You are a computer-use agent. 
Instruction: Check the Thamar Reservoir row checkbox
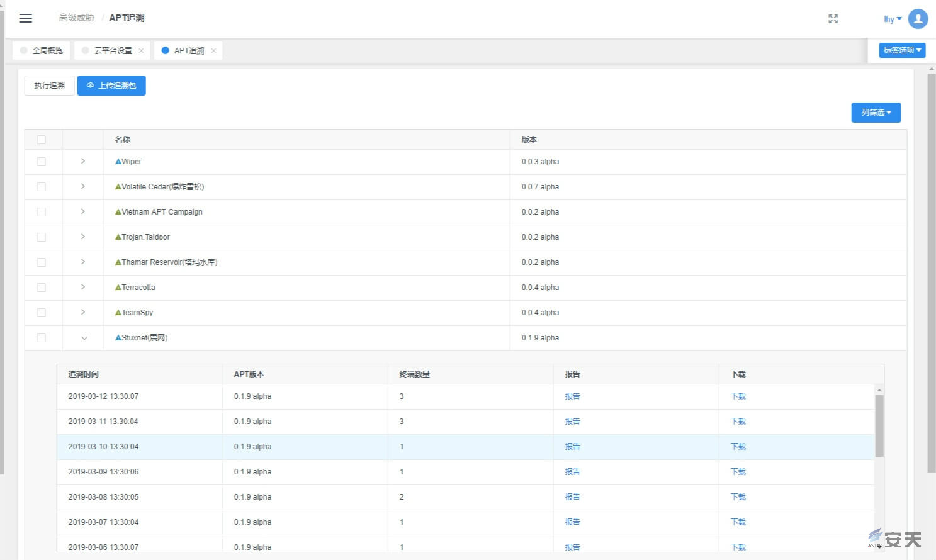42,262
